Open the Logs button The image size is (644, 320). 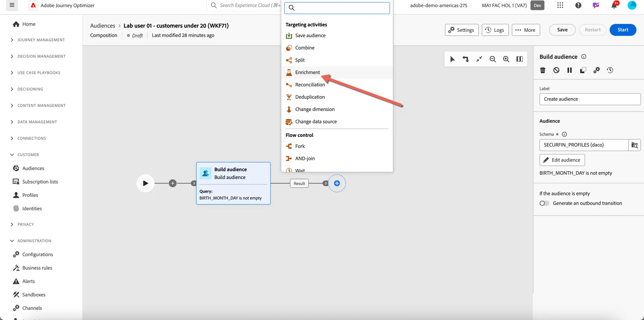point(495,30)
